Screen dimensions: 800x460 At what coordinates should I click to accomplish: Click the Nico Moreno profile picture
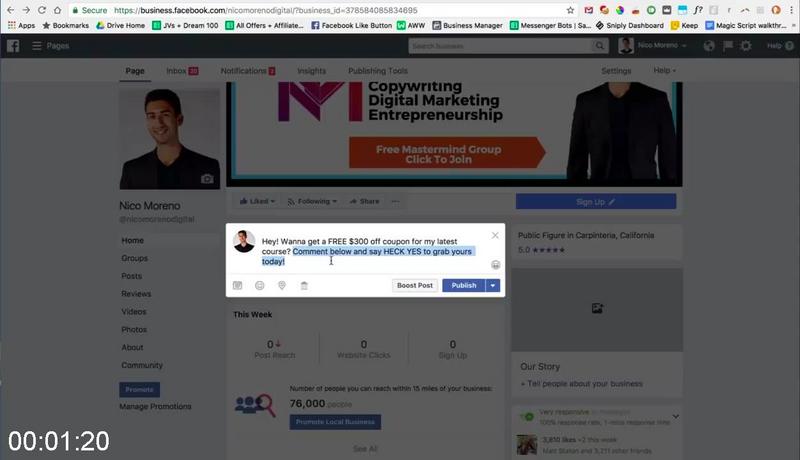(170, 139)
